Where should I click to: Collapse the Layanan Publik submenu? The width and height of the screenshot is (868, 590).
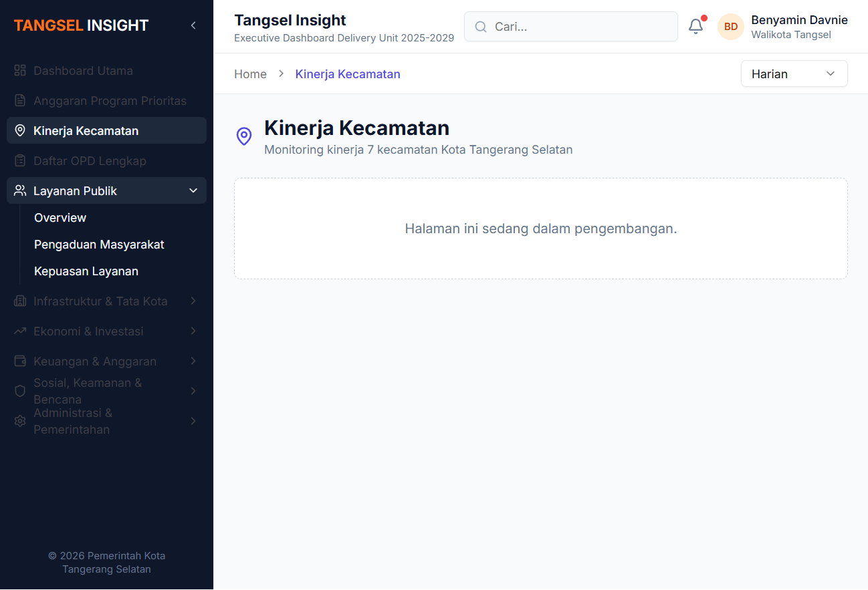pos(193,190)
